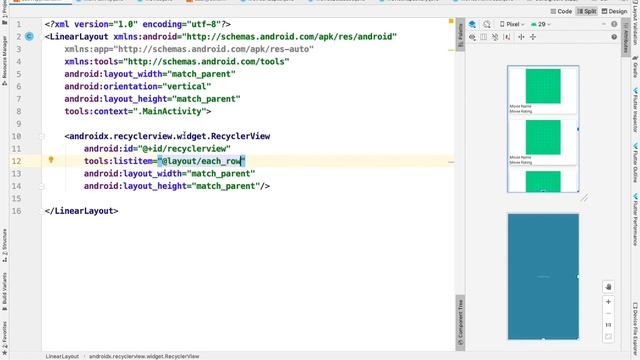Select androidx.recyclerview.widget.RecyclerView breadcrumb
The image size is (640, 360).
[144, 356]
